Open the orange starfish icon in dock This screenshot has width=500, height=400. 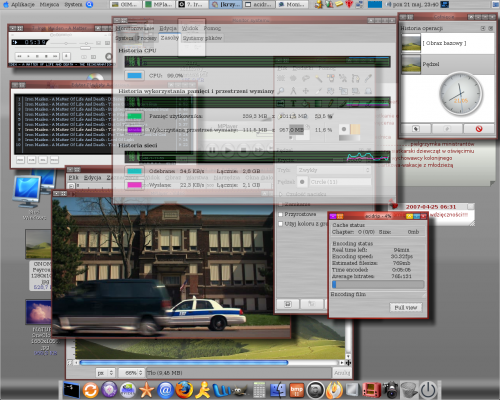click(147, 390)
